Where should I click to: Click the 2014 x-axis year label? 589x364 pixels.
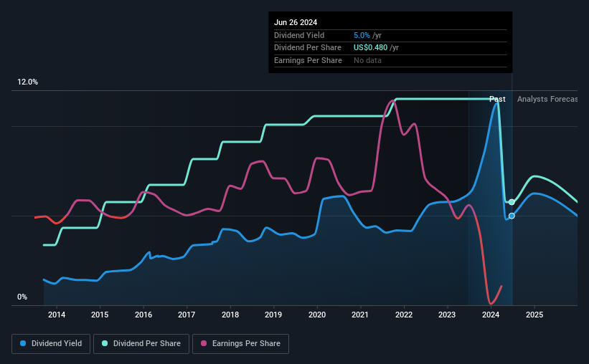pos(57,315)
